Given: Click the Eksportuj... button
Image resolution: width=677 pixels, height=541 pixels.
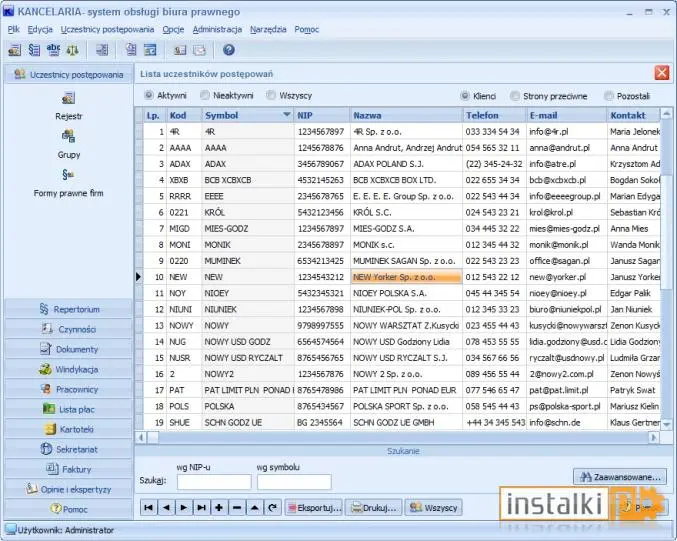Looking at the screenshot, I should 314,507.
